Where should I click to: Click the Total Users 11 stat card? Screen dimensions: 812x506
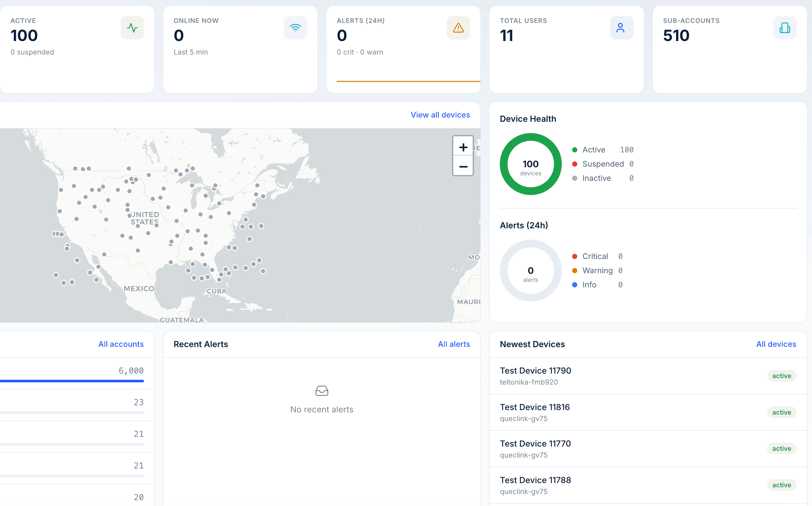tap(566, 49)
